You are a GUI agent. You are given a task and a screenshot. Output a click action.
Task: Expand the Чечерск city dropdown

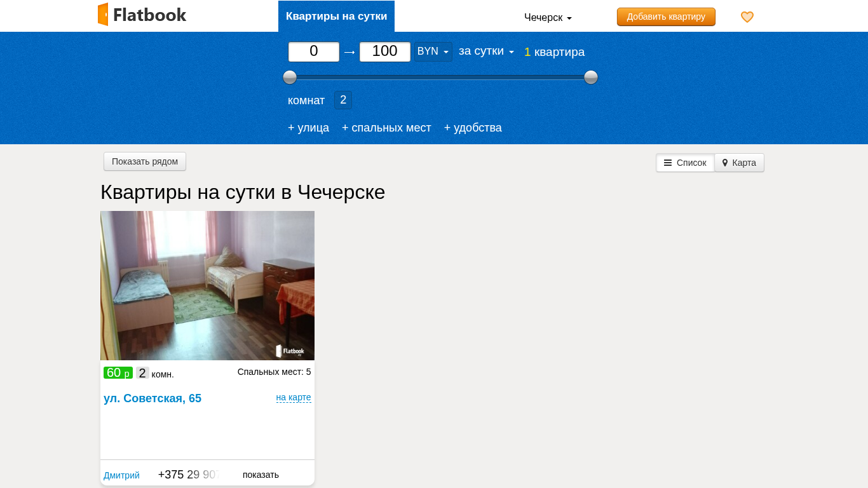pyautogui.click(x=548, y=18)
